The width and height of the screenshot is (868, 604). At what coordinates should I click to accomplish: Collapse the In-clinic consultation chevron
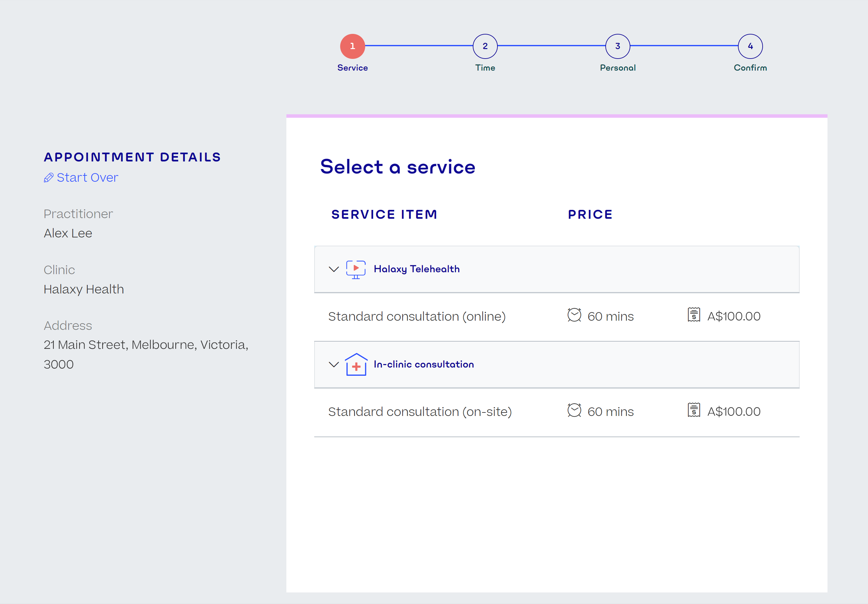tap(334, 365)
